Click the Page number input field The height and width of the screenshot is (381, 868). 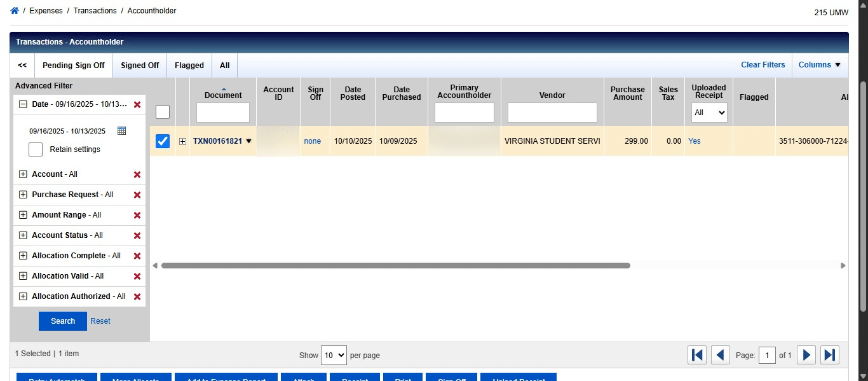click(767, 355)
